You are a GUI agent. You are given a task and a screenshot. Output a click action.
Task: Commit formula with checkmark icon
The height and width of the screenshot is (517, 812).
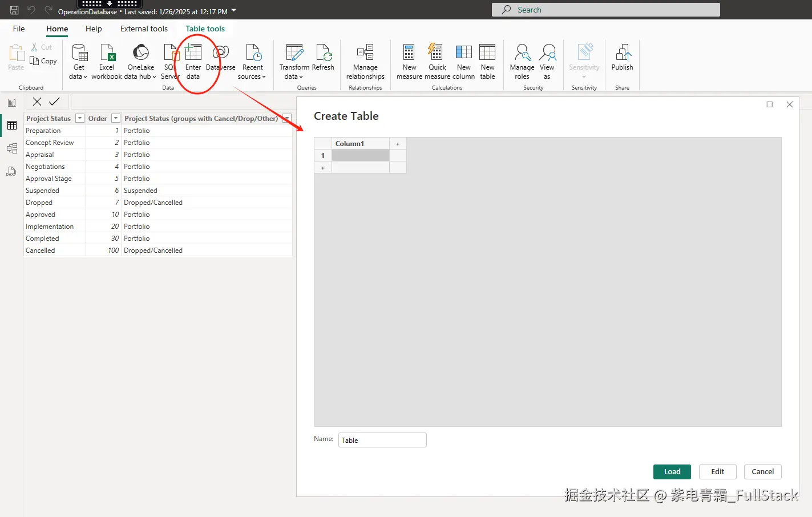[x=54, y=102]
